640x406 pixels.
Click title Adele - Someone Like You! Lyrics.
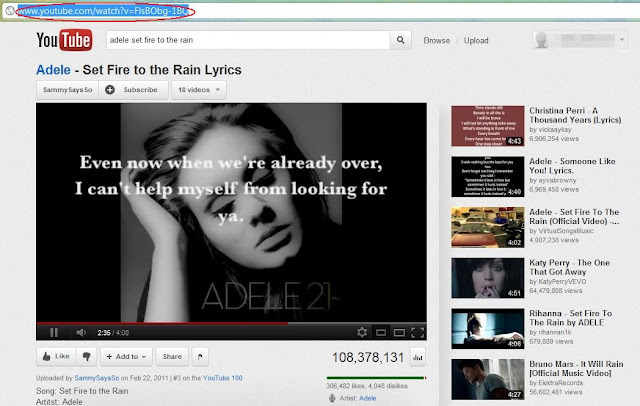click(x=572, y=166)
